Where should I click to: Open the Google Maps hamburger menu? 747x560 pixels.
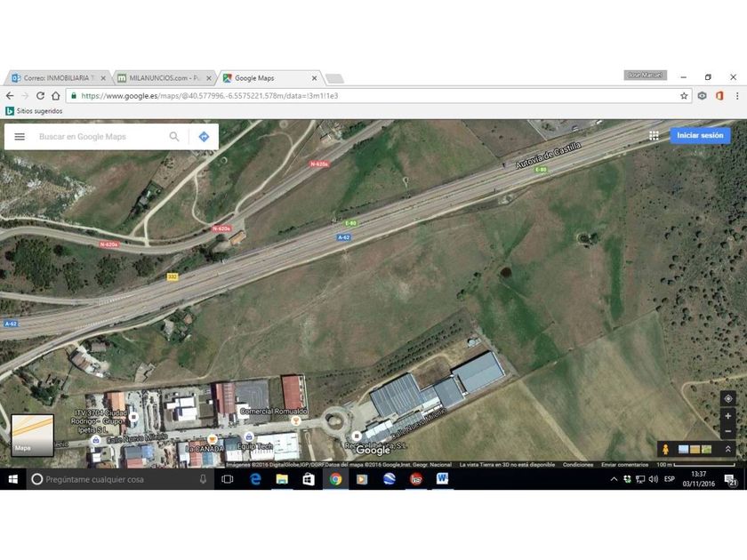[x=20, y=137]
